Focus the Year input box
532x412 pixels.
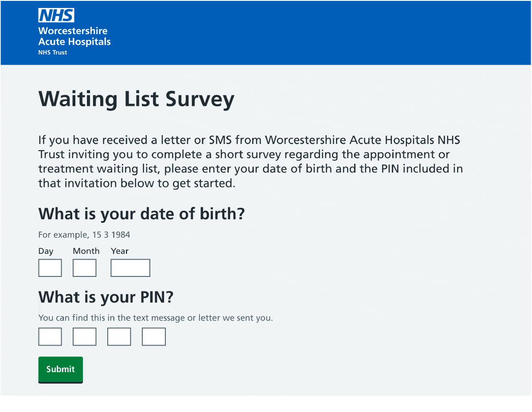pos(130,268)
